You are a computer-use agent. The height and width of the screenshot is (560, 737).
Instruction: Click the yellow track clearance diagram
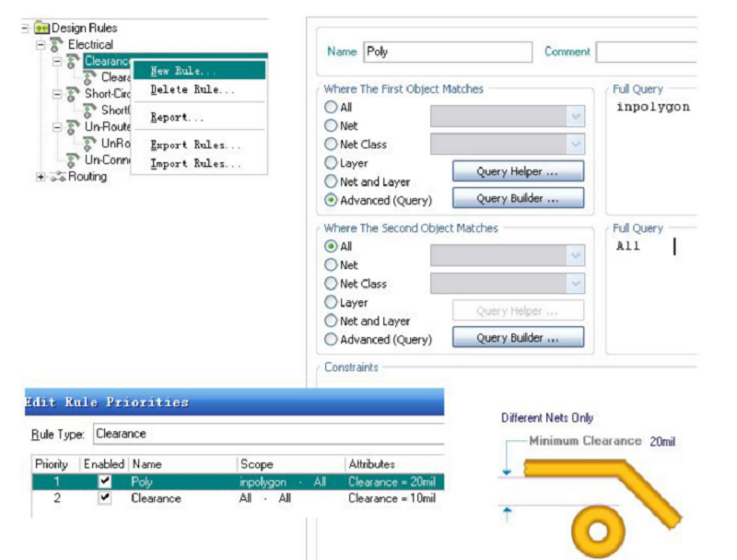pyautogui.click(x=602, y=497)
